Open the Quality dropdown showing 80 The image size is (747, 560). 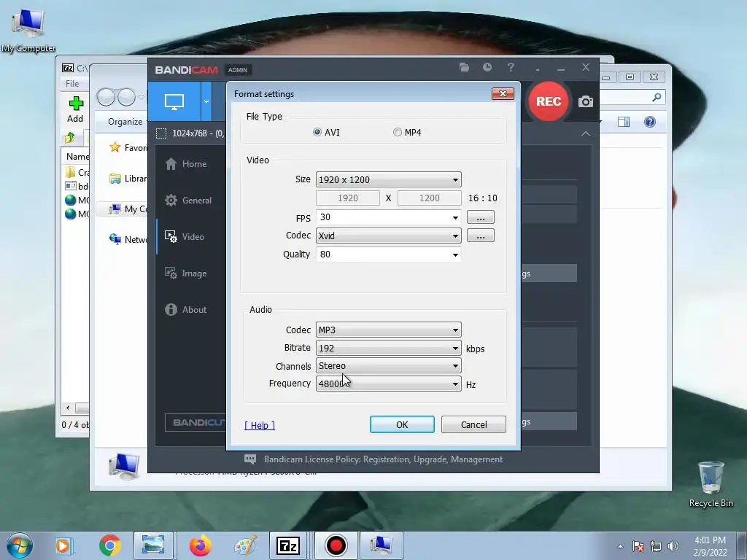388,254
